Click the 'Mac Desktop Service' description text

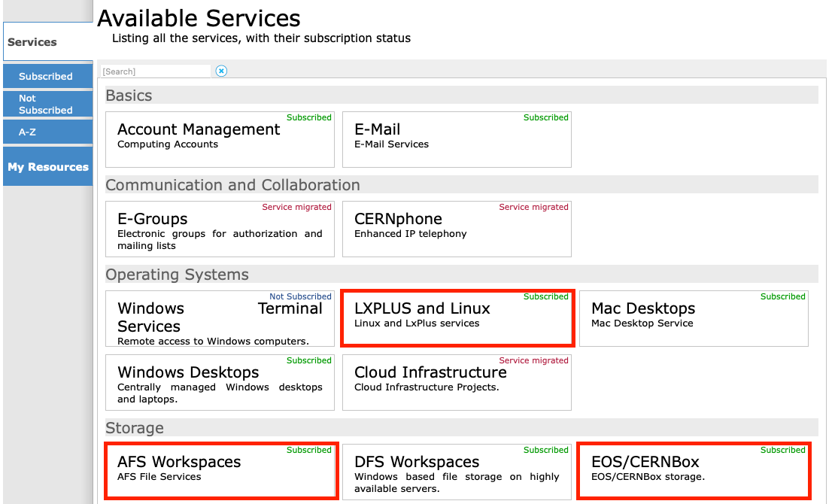[642, 323]
